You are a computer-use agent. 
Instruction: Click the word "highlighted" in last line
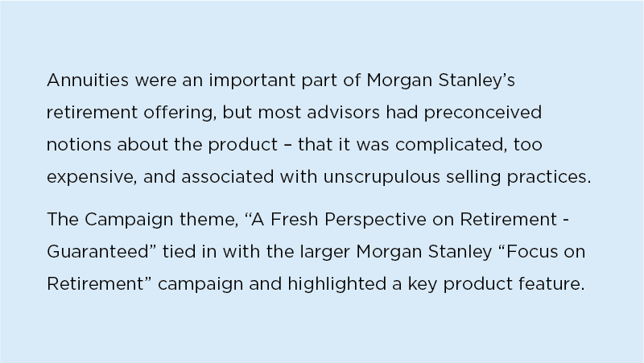(x=336, y=284)
